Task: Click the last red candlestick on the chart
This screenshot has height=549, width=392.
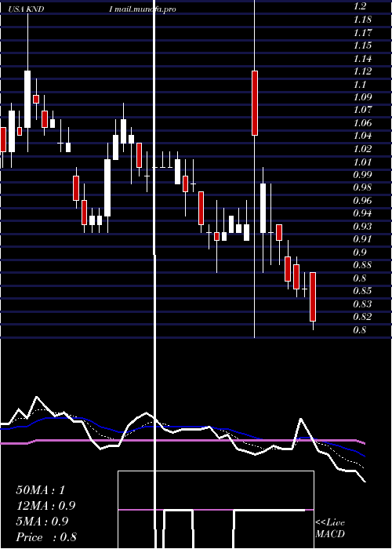Action: [313, 296]
